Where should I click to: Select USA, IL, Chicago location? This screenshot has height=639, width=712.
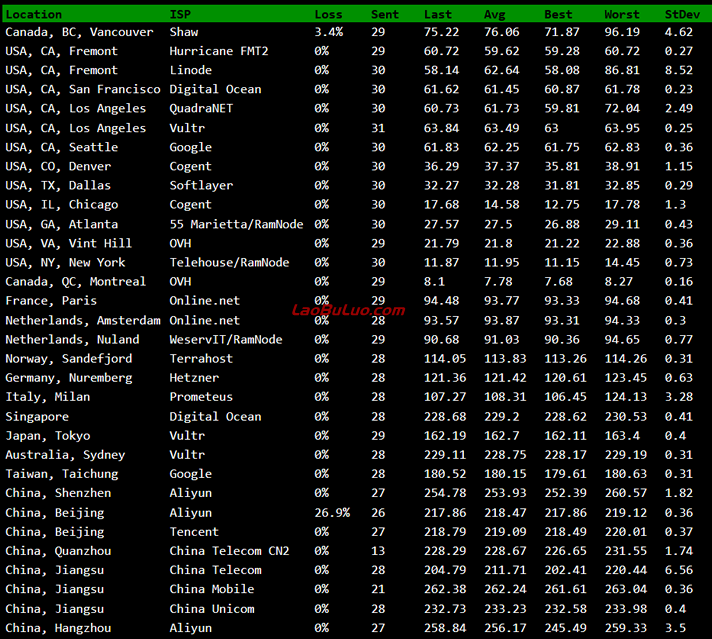tap(62, 205)
